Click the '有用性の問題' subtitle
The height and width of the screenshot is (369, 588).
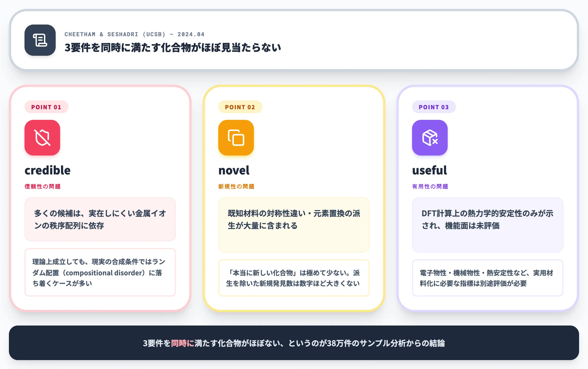(x=430, y=186)
